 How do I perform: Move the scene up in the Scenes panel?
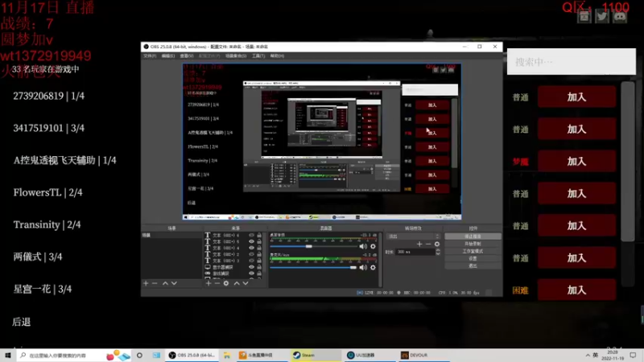pyautogui.click(x=165, y=283)
